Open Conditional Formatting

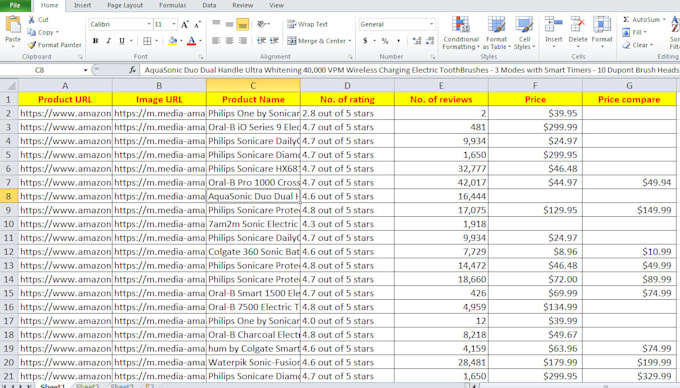[461, 33]
